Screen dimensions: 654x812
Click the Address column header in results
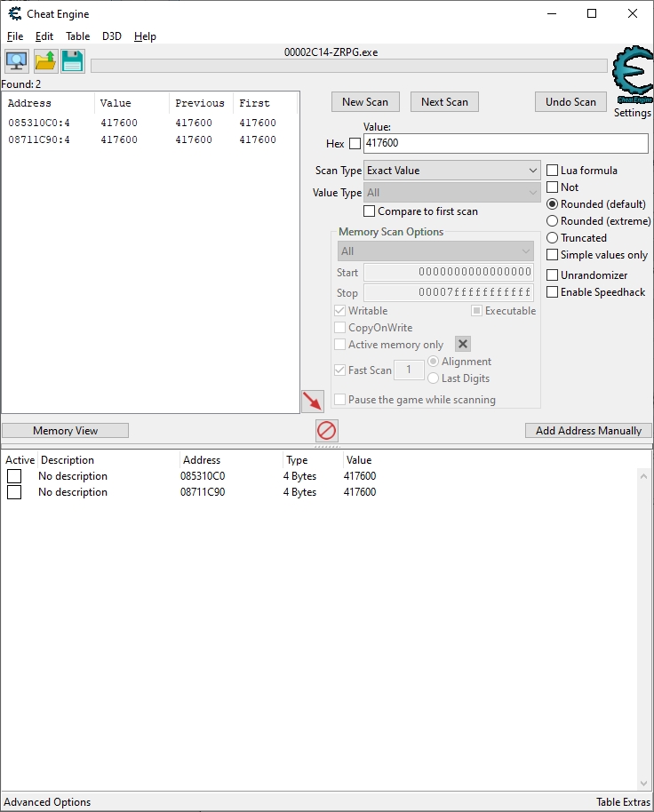(x=49, y=103)
